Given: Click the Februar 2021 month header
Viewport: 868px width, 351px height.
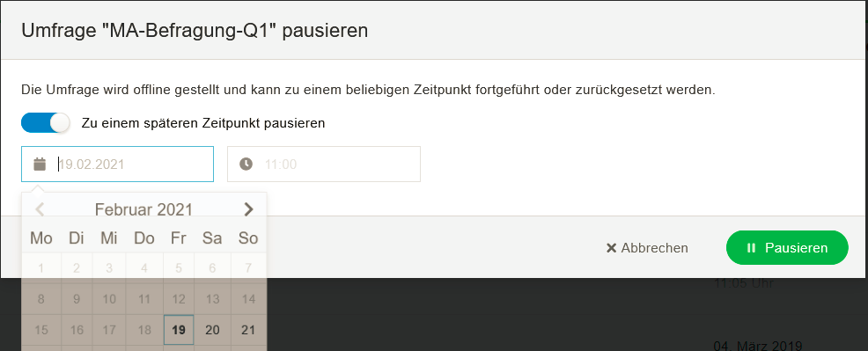Looking at the screenshot, I should pyautogui.click(x=143, y=209).
